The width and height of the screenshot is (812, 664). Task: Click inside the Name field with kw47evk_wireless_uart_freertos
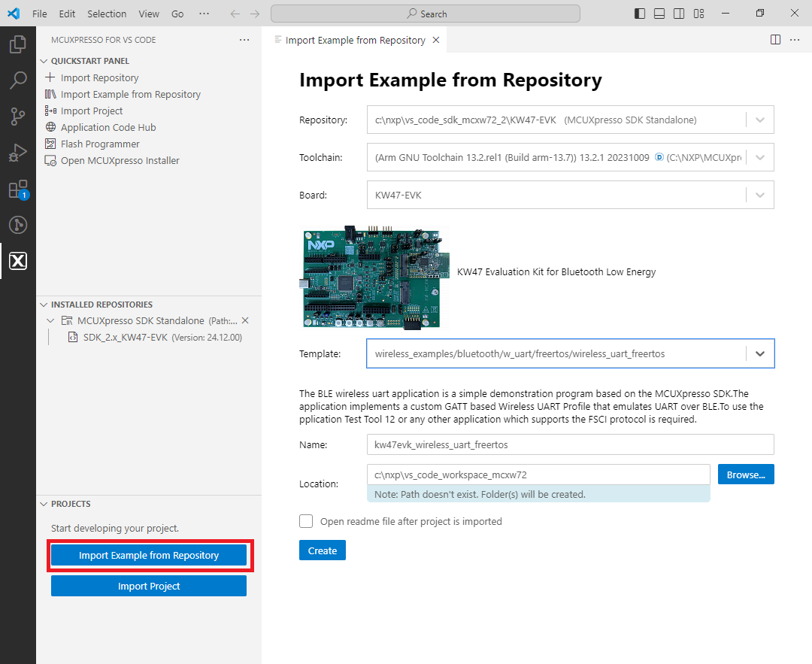click(x=526, y=444)
